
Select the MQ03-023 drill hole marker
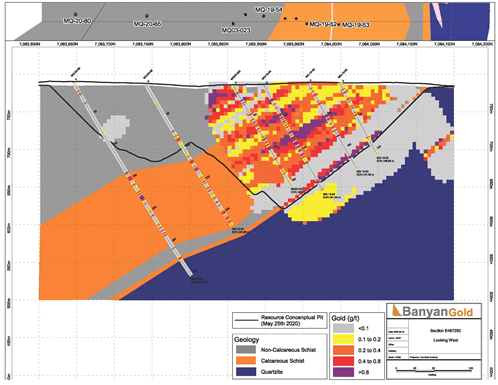pos(233,24)
